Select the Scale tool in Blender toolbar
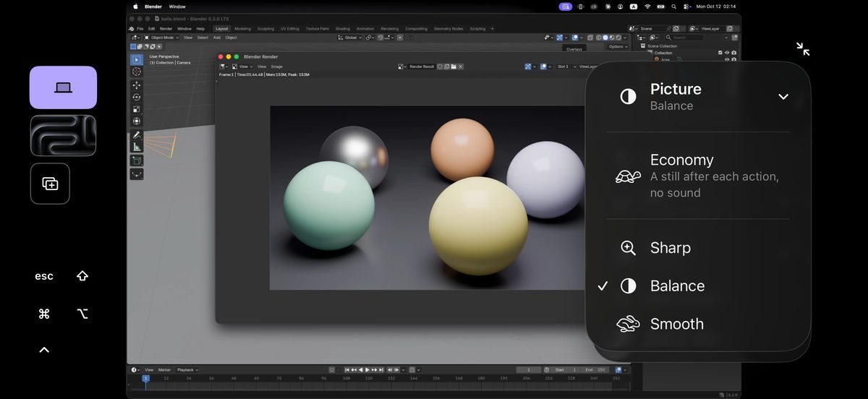This screenshot has height=399, width=868. (137, 109)
